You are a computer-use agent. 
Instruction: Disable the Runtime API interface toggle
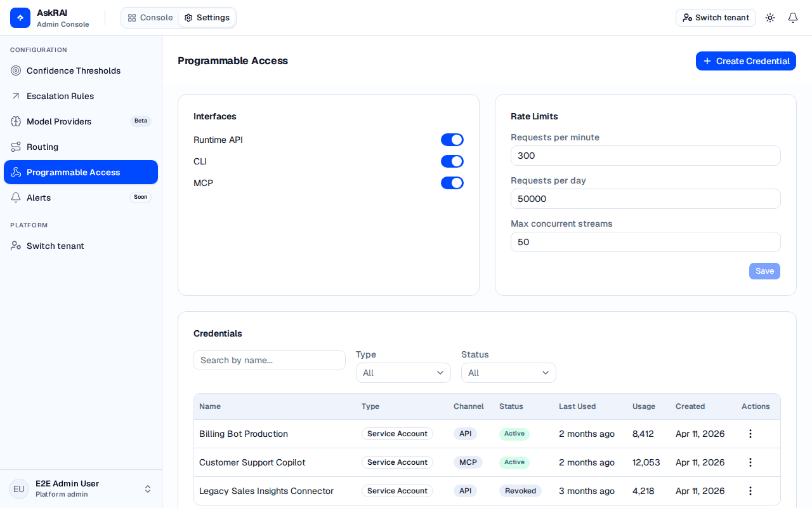tap(452, 140)
